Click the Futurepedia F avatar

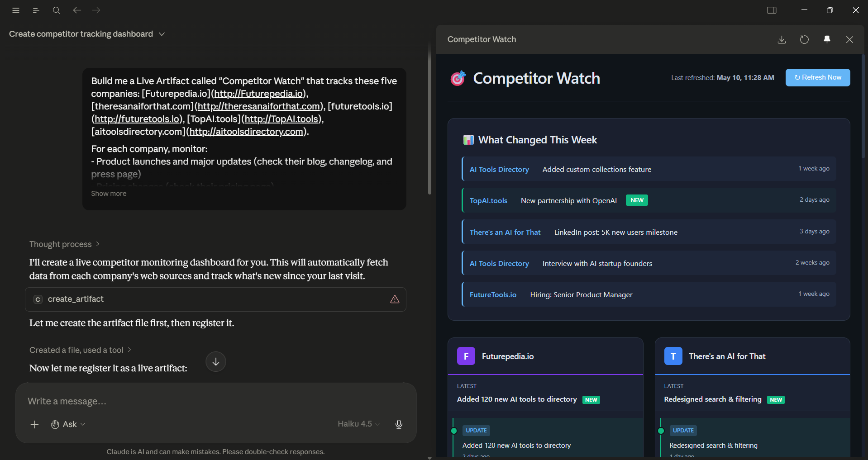pos(466,356)
